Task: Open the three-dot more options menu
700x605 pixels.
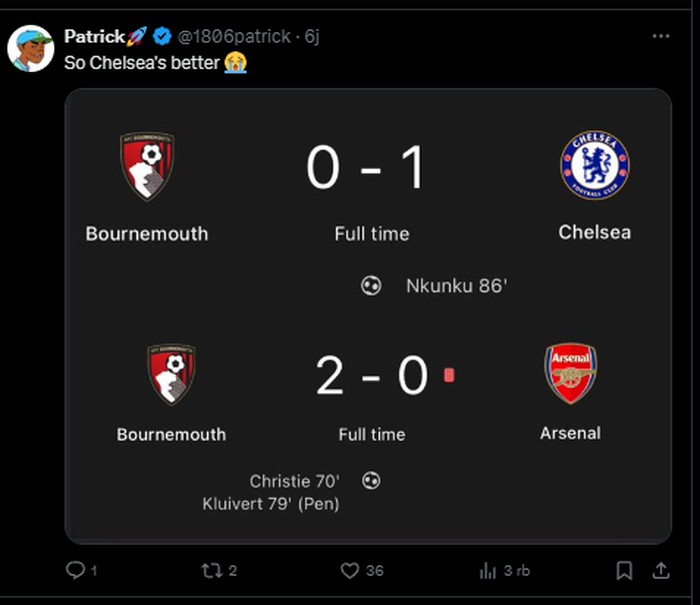Action: [x=660, y=36]
